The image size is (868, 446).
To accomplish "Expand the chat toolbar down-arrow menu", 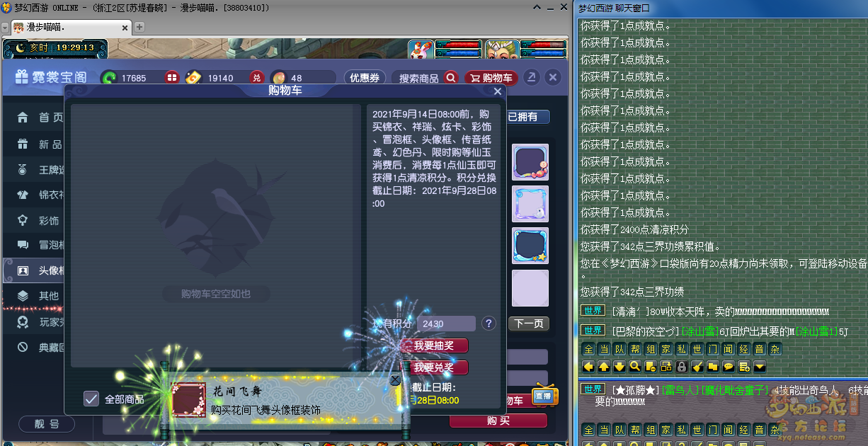I will (x=760, y=367).
